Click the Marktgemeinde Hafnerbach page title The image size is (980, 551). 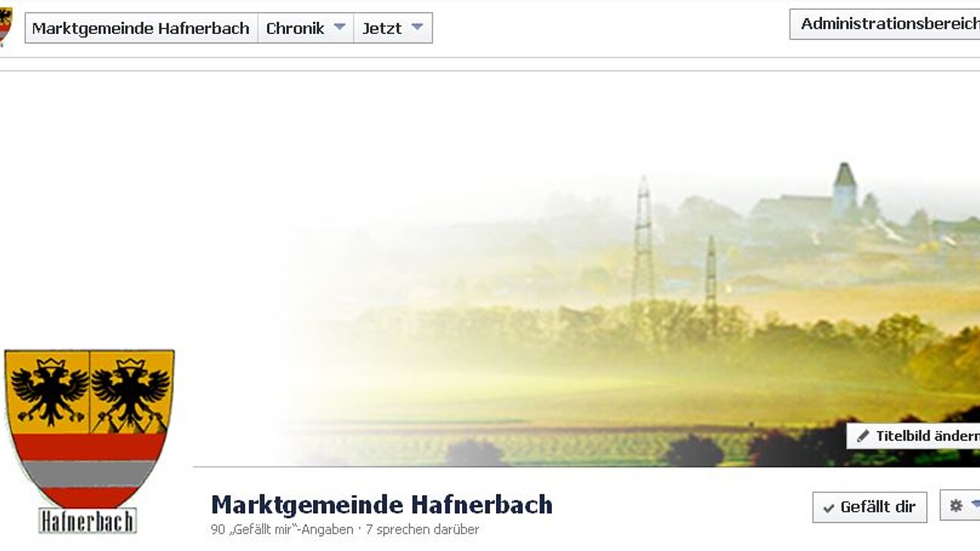click(381, 504)
